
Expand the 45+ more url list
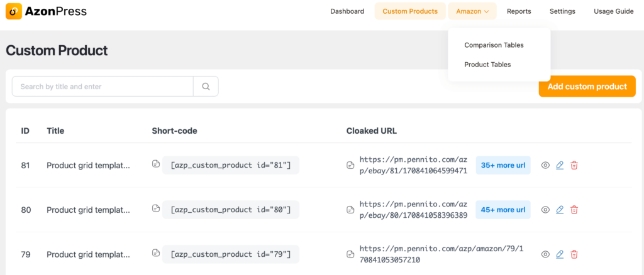(x=502, y=210)
